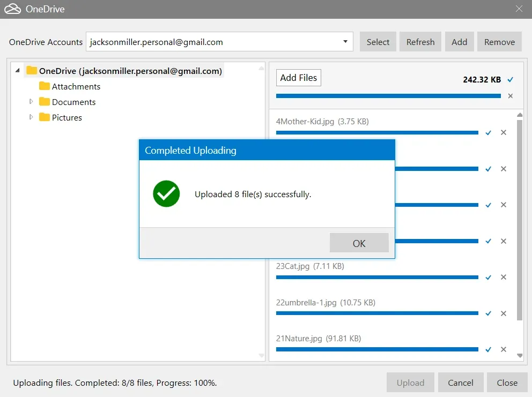532x397 pixels.
Task: Remove 23Cat.jpg with its X icon
Action: click(504, 277)
